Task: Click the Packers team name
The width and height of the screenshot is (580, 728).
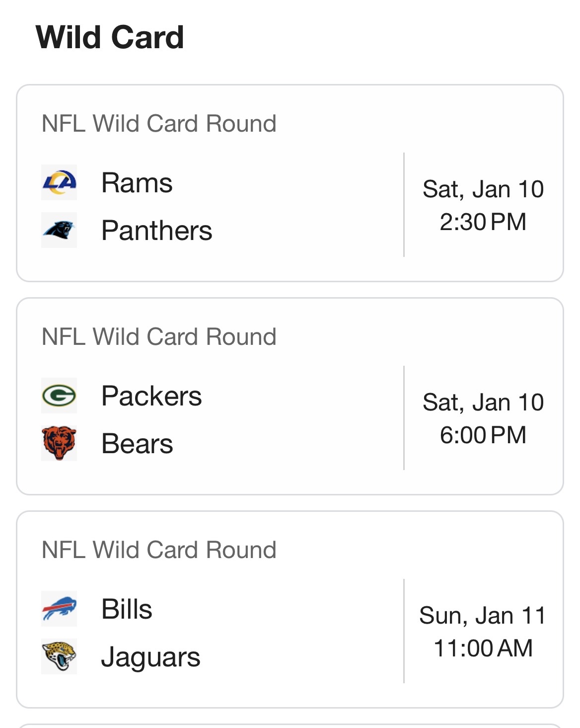Action: [x=151, y=396]
